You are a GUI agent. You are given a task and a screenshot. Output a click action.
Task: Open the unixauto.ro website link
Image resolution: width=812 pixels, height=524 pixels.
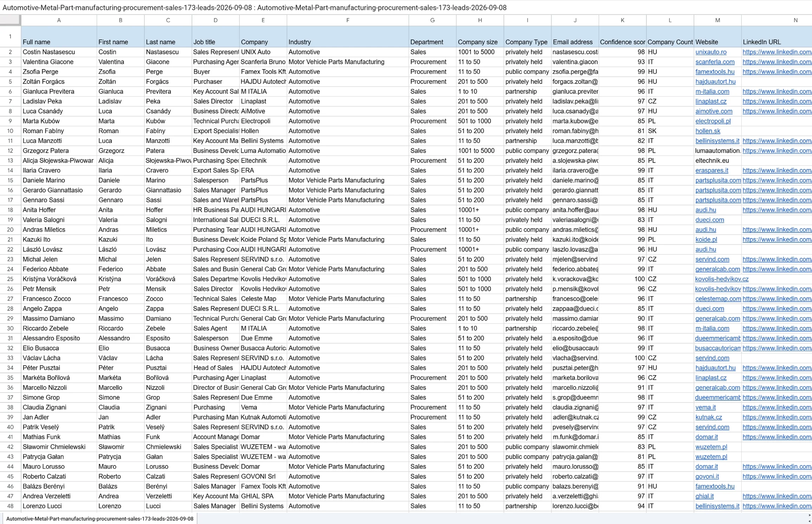click(711, 52)
